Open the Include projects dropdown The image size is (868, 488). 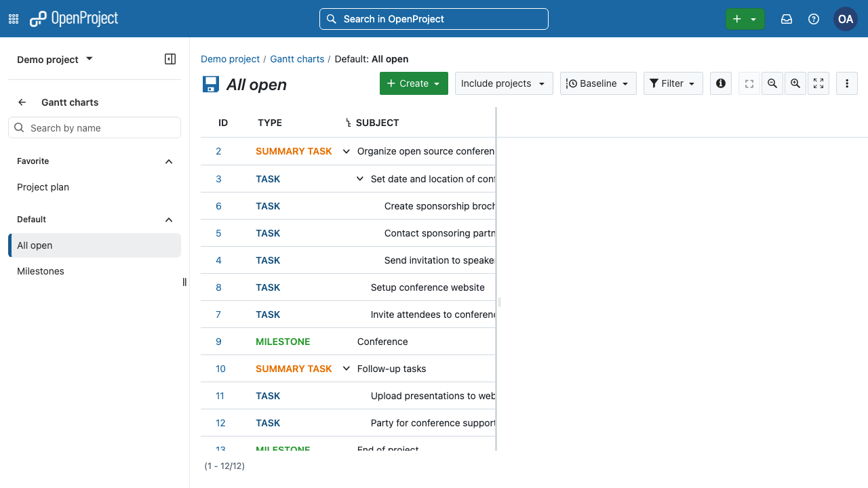pyautogui.click(x=504, y=83)
